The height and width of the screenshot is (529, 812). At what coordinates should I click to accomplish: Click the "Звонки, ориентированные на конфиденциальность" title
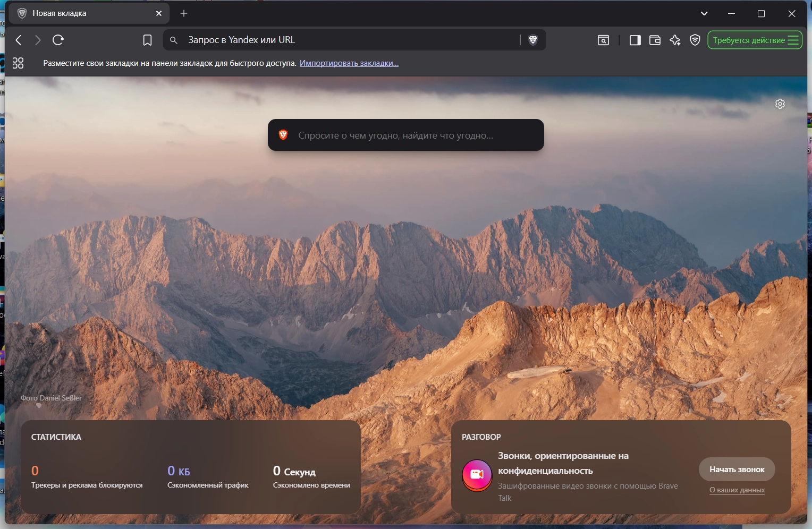pyautogui.click(x=563, y=463)
